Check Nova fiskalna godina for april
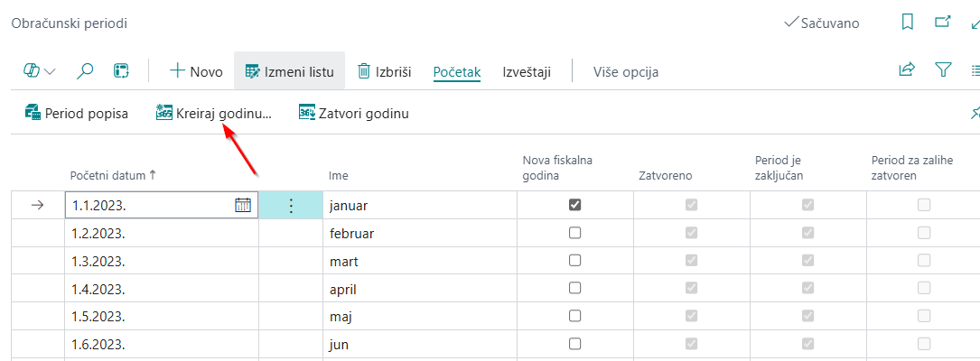 click(575, 288)
